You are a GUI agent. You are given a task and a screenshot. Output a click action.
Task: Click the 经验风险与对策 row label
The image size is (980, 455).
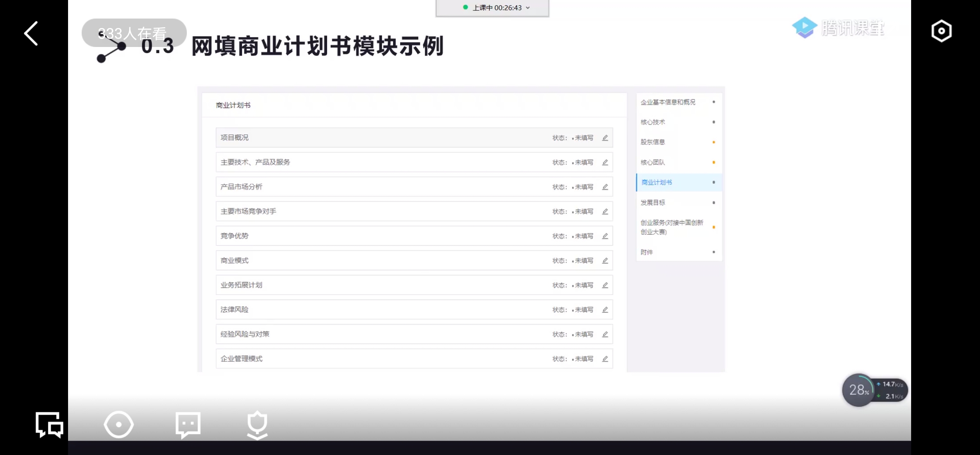pos(245,334)
